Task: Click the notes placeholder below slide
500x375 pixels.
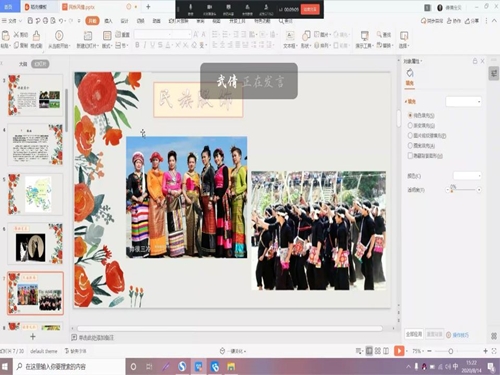Action: click(96, 338)
